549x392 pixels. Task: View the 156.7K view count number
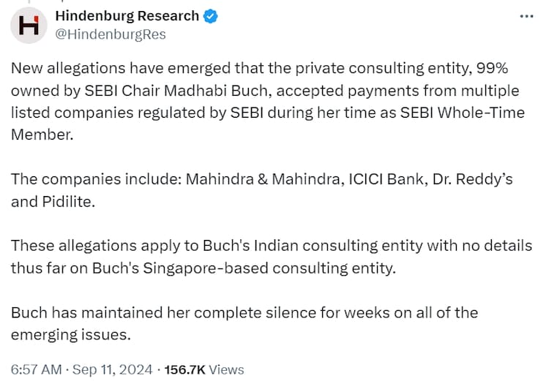[185, 370]
